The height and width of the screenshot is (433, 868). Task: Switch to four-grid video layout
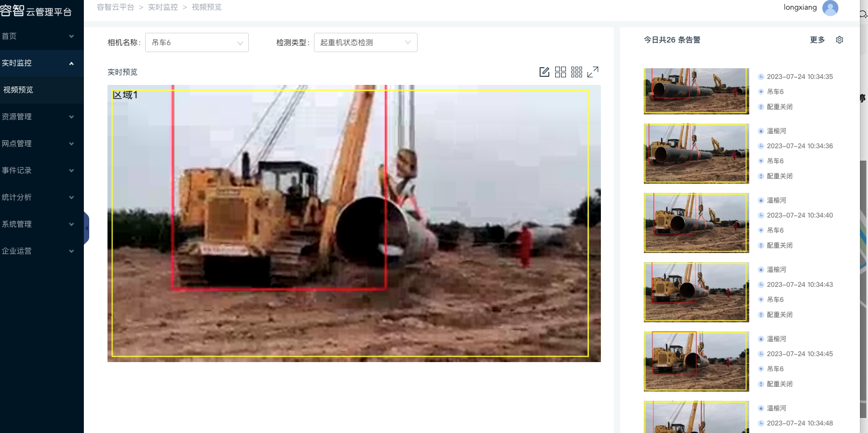[561, 72]
